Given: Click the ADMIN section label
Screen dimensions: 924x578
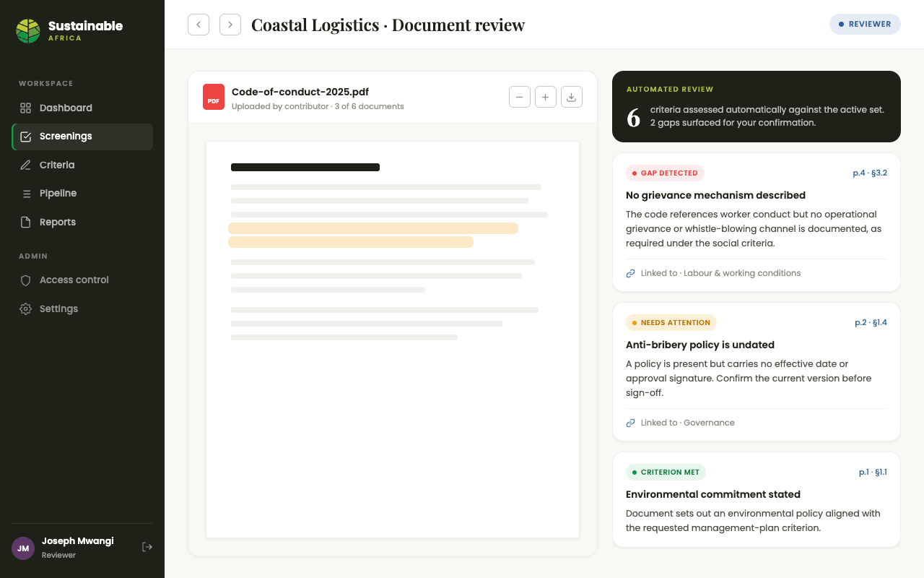Looking at the screenshot, I should point(33,256).
